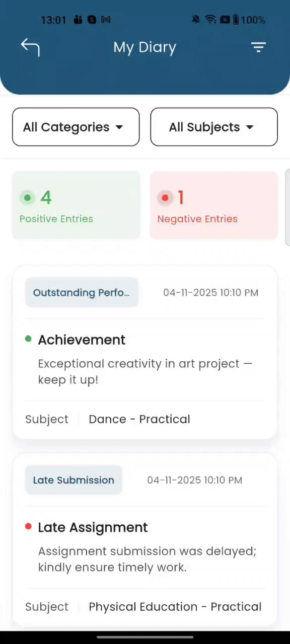
Task: Select the My Diary title
Action: point(144,47)
